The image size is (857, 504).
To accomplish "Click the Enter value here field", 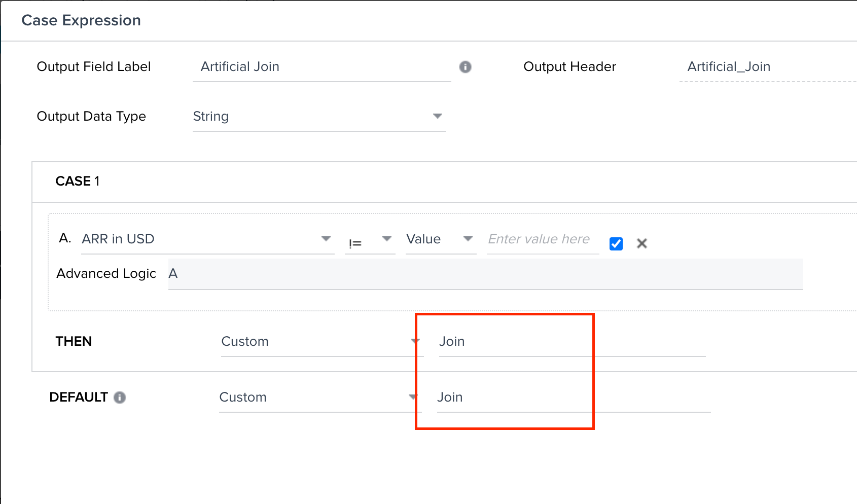I will point(543,239).
